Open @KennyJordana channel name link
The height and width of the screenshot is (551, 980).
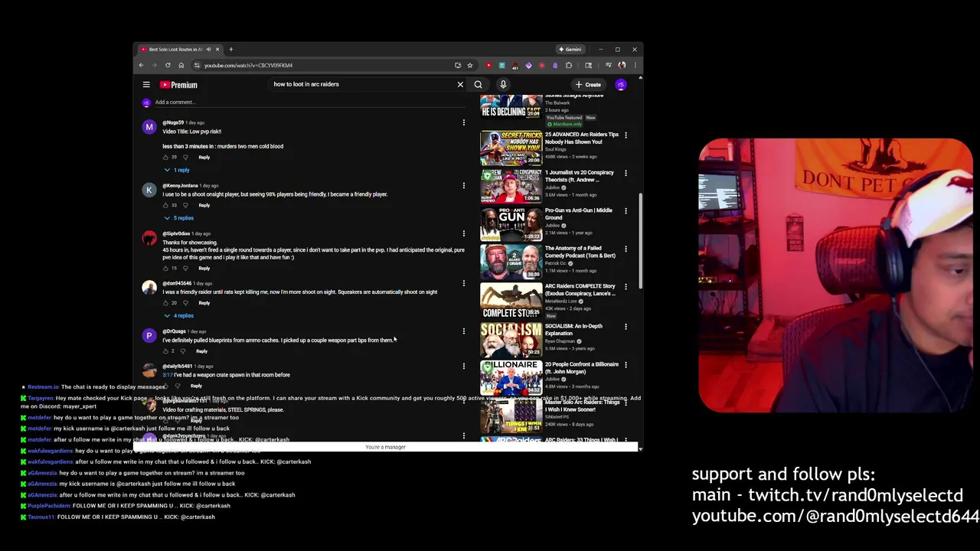click(x=181, y=186)
